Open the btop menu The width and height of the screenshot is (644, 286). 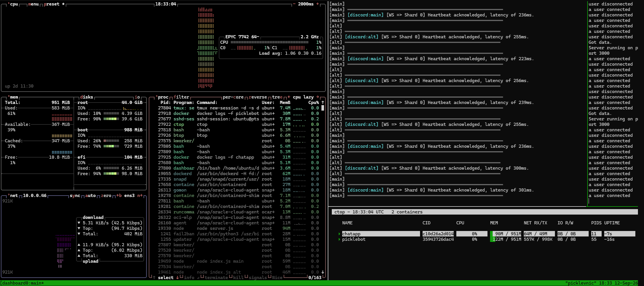[x=33, y=4]
